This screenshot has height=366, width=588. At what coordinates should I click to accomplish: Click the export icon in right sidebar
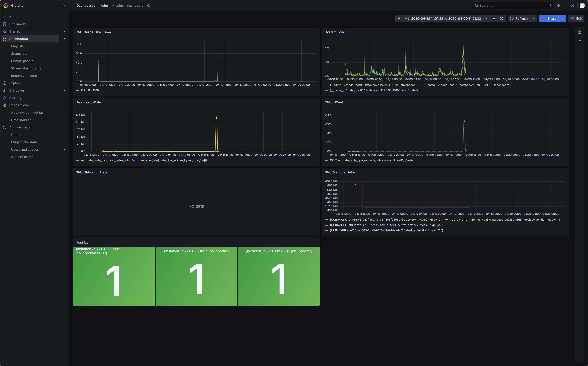point(580,32)
